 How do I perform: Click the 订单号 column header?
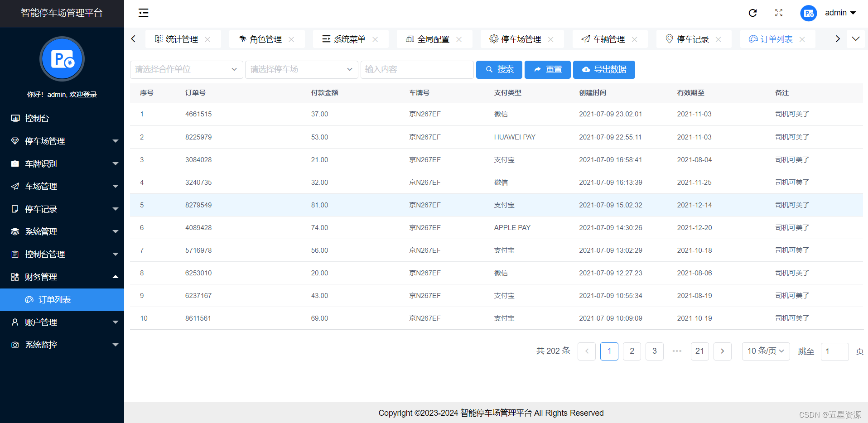[x=195, y=92]
